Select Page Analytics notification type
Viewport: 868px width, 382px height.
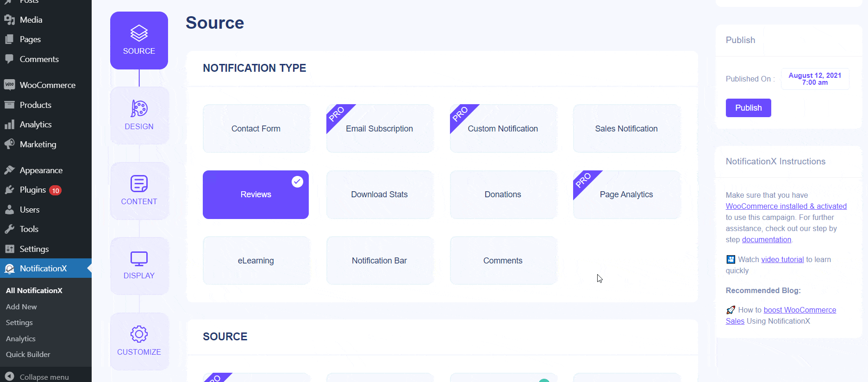click(626, 194)
